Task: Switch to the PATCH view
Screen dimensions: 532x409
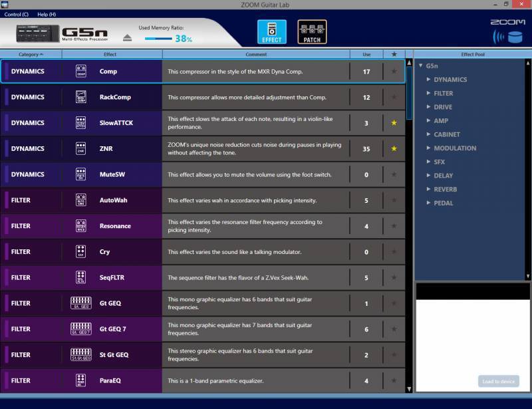Action: 312,32
